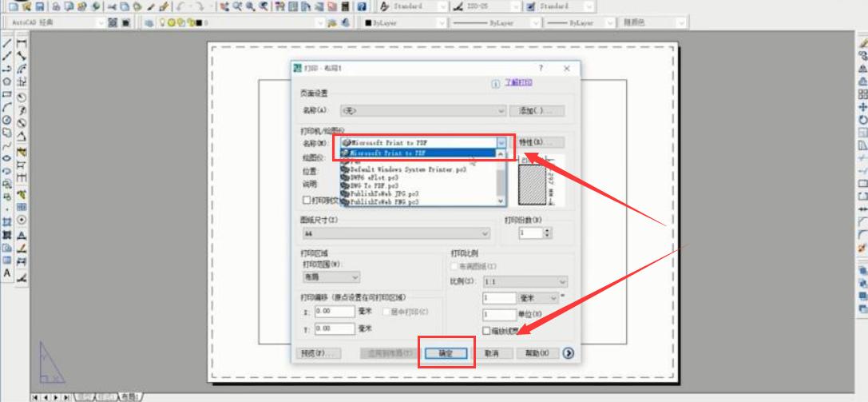Open the 比例 1:1 dropdown
This screenshot has height=402, width=868.
[525, 282]
